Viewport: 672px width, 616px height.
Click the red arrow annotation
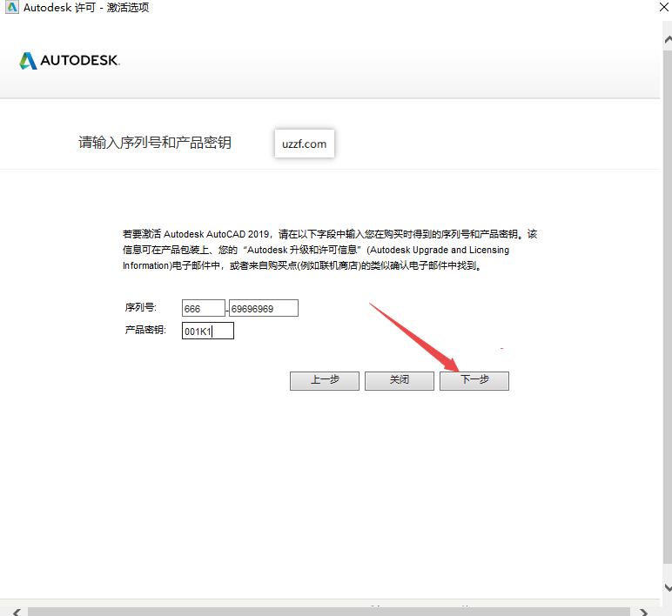[x=416, y=338]
